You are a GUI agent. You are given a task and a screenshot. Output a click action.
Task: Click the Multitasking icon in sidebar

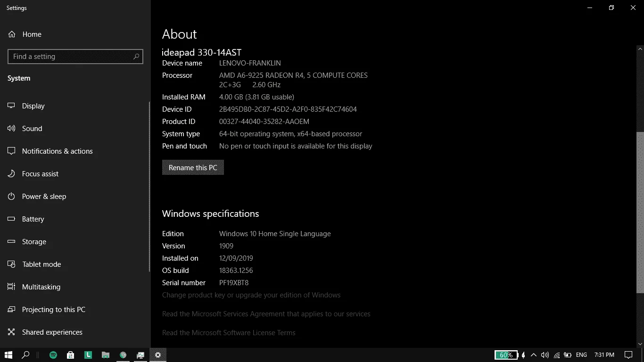[11, 287]
